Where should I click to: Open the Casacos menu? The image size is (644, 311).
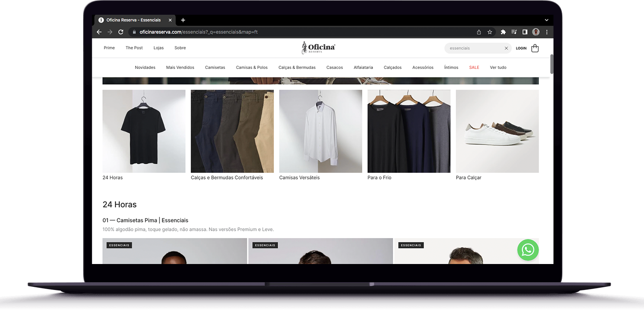(335, 68)
